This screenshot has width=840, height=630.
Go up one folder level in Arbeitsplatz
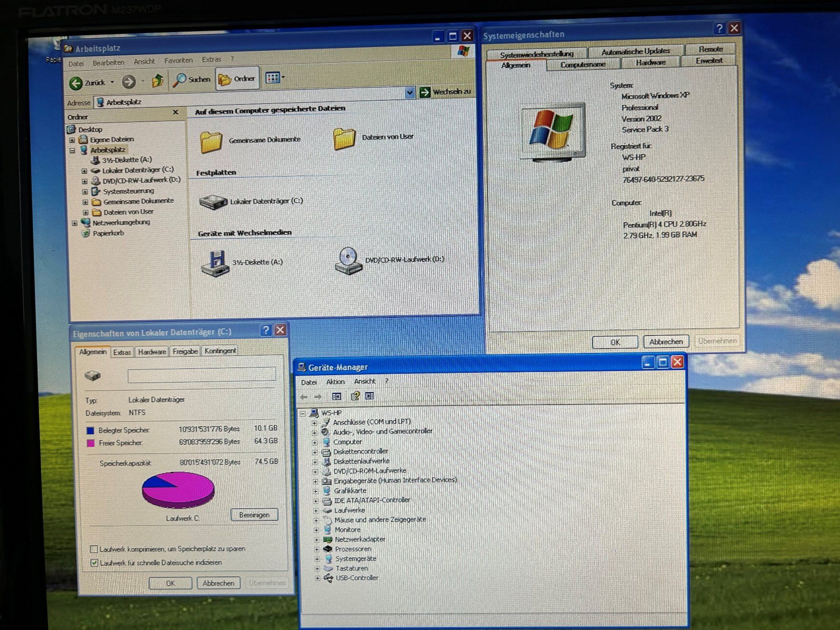(158, 81)
